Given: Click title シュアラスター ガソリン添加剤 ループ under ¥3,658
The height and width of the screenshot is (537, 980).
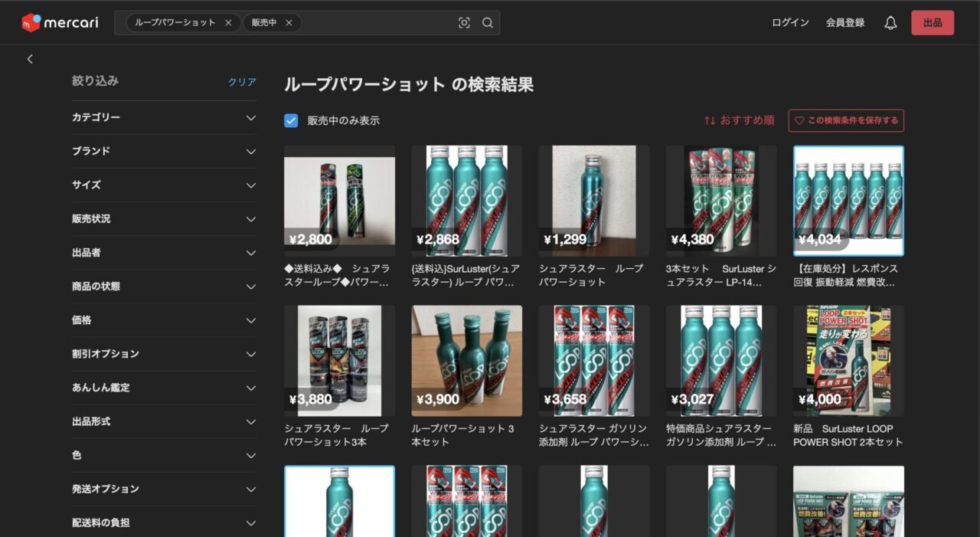Looking at the screenshot, I should coord(593,435).
